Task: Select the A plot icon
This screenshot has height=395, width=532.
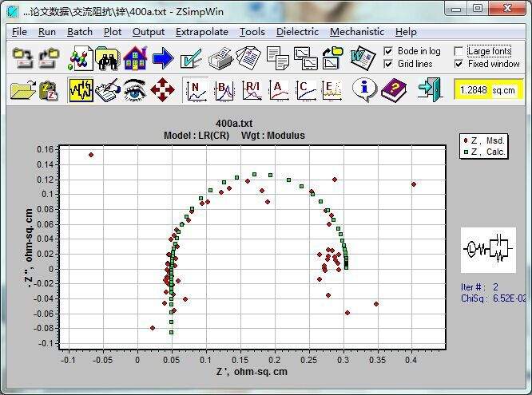Action: point(279,90)
